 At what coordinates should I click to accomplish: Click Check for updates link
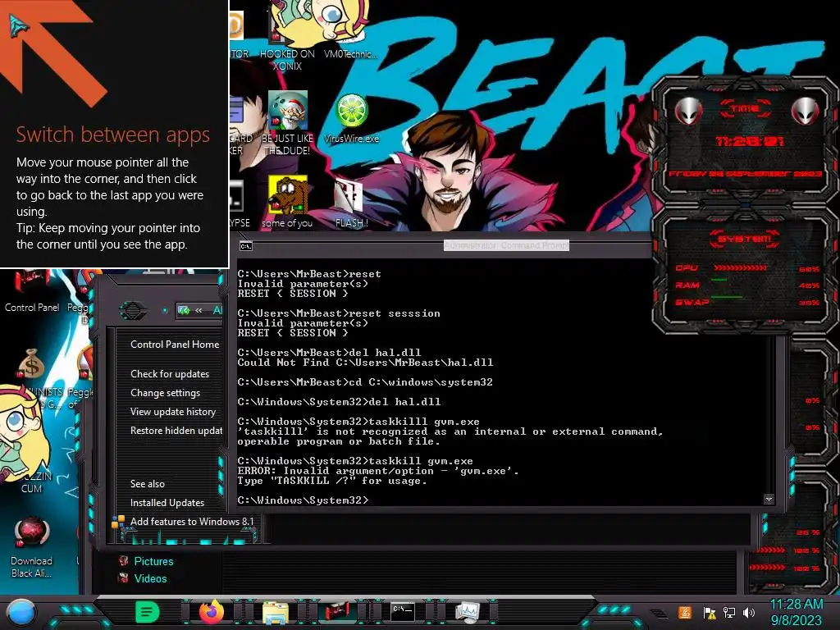point(170,374)
